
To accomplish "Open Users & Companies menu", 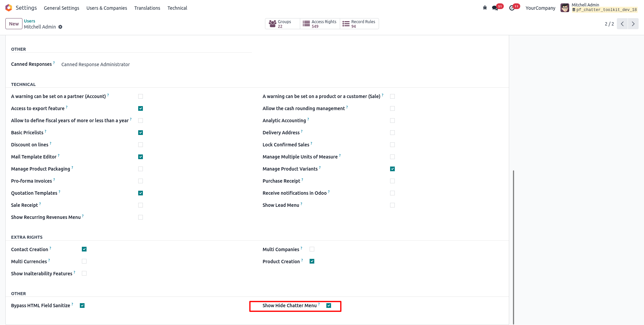I will click(107, 8).
